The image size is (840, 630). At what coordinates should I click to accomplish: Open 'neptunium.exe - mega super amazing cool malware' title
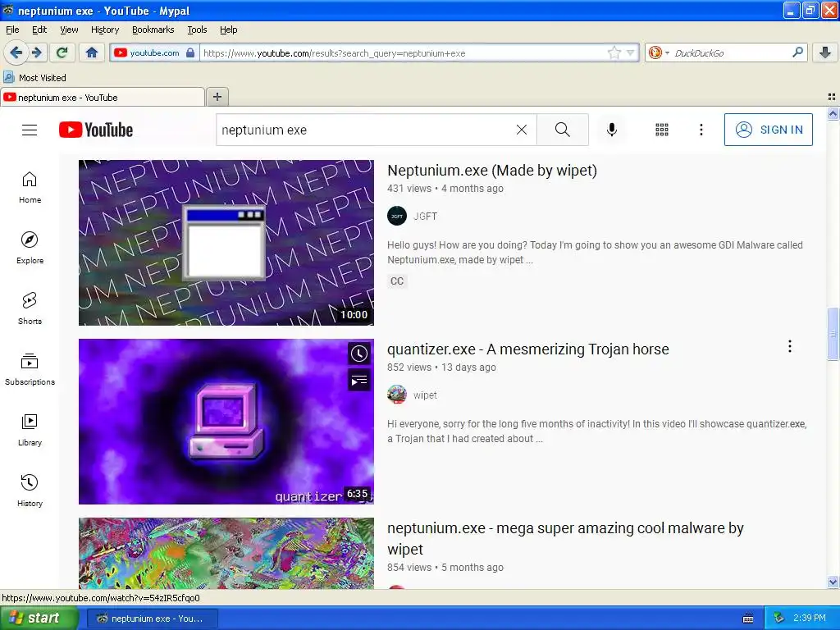point(565,538)
